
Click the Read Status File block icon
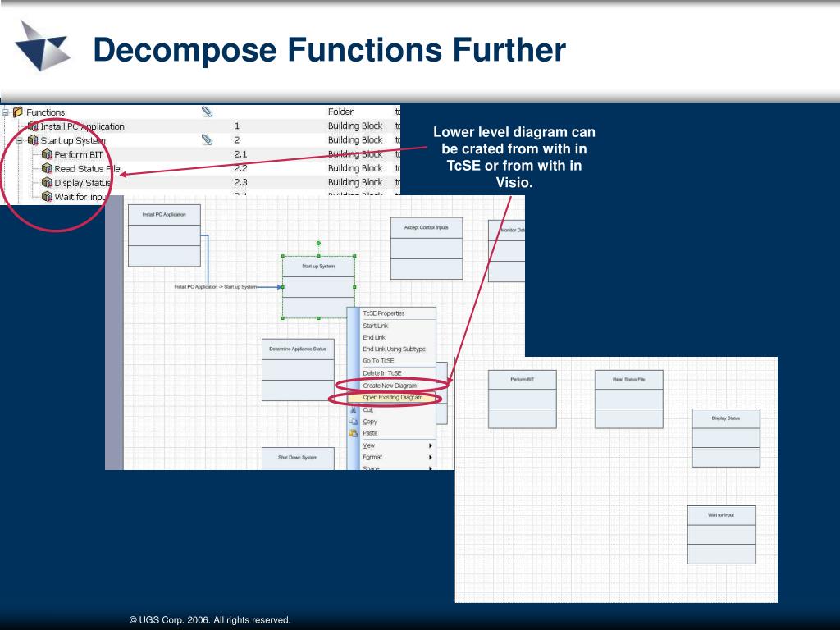point(47,168)
